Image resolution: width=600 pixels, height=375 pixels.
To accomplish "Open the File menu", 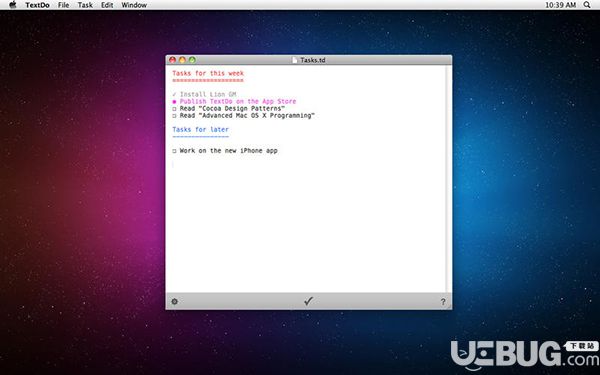I will (64, 5).
